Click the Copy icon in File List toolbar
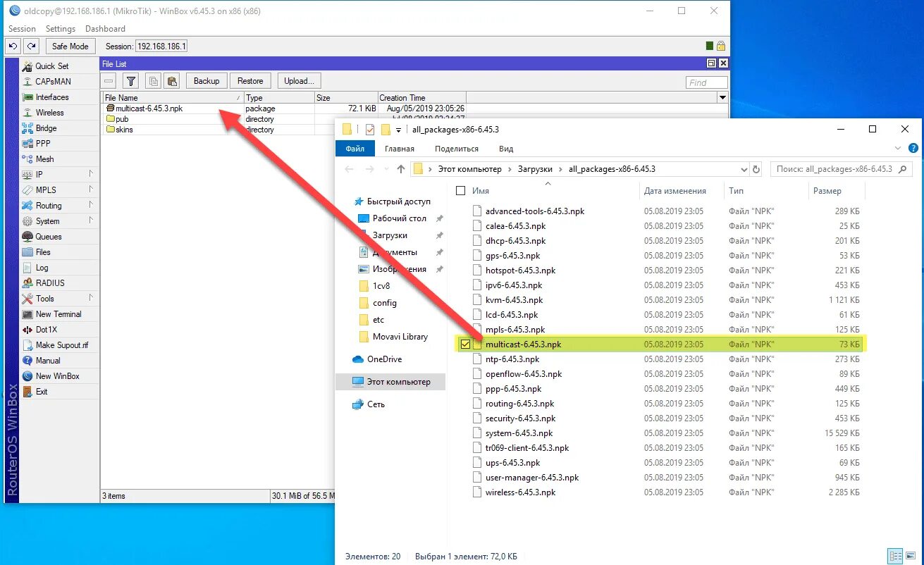Viewport: 924px width, 565px height. (153, 81)
